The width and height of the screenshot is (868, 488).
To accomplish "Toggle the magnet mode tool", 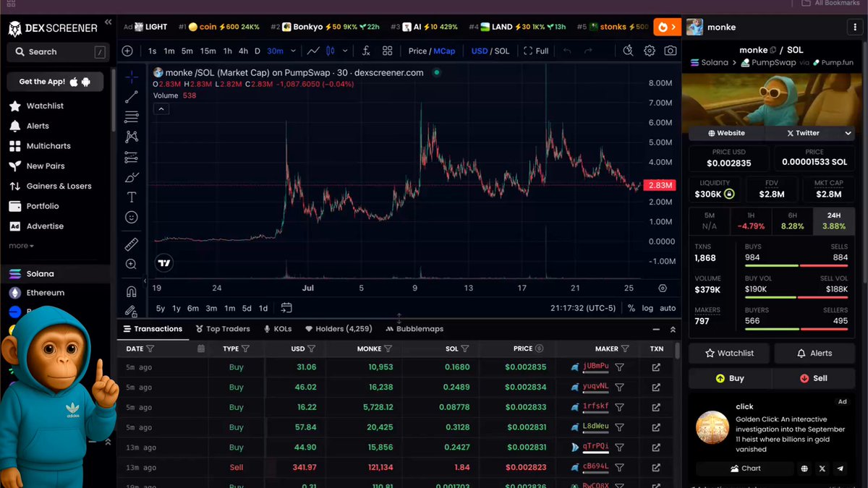I will (132, 292).
